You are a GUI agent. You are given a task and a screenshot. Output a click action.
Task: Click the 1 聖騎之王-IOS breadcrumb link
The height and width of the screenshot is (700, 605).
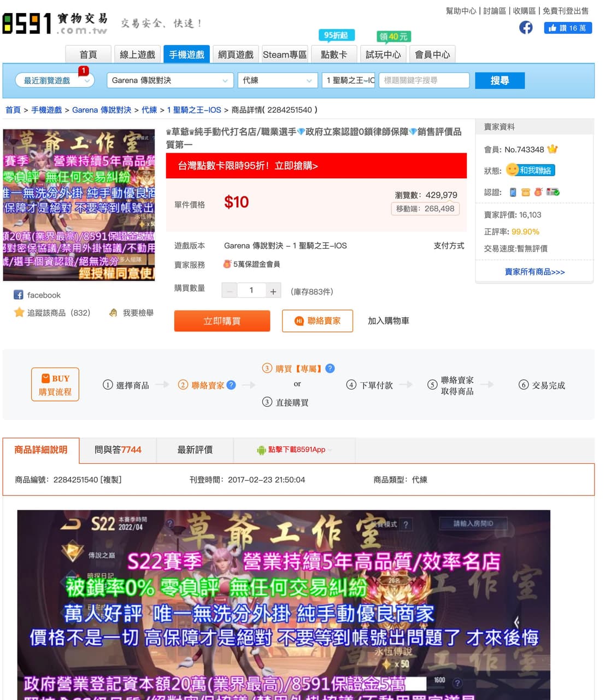194,110
